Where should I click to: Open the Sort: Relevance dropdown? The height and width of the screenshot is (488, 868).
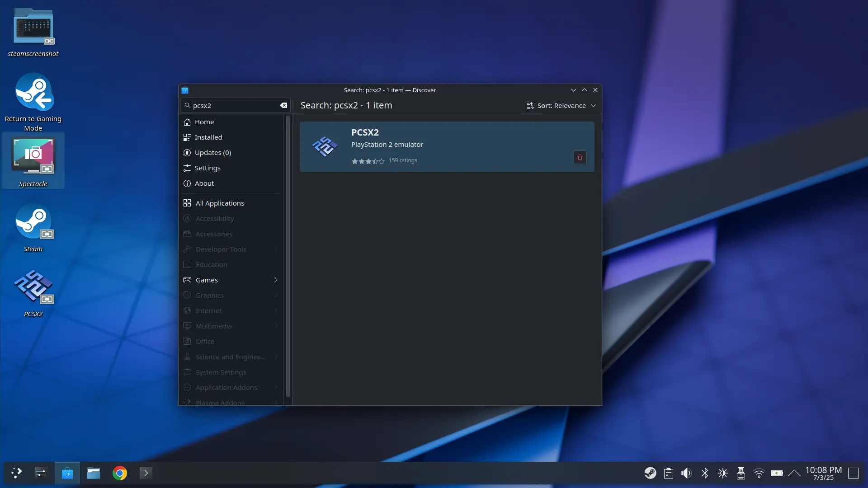coord(561,106)
